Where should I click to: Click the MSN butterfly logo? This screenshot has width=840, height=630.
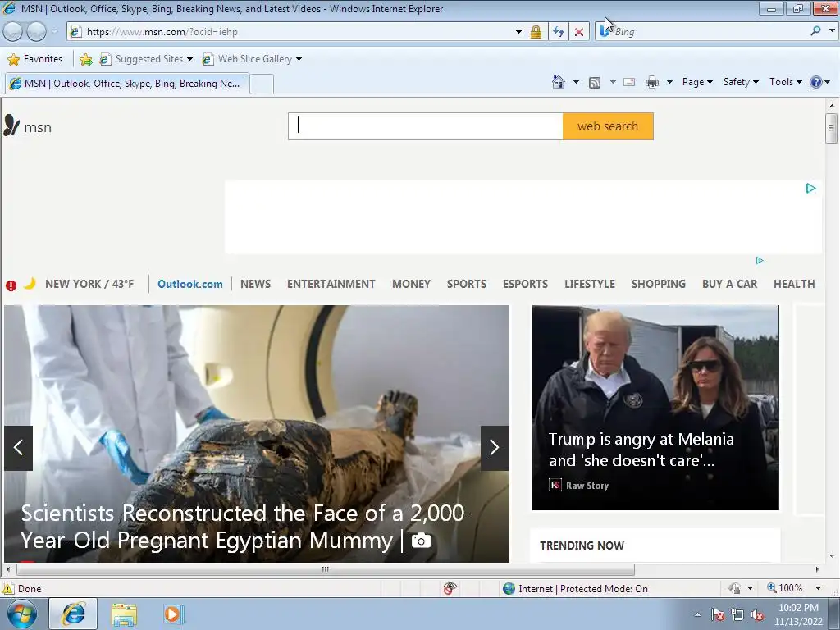(x=11, y=126)
